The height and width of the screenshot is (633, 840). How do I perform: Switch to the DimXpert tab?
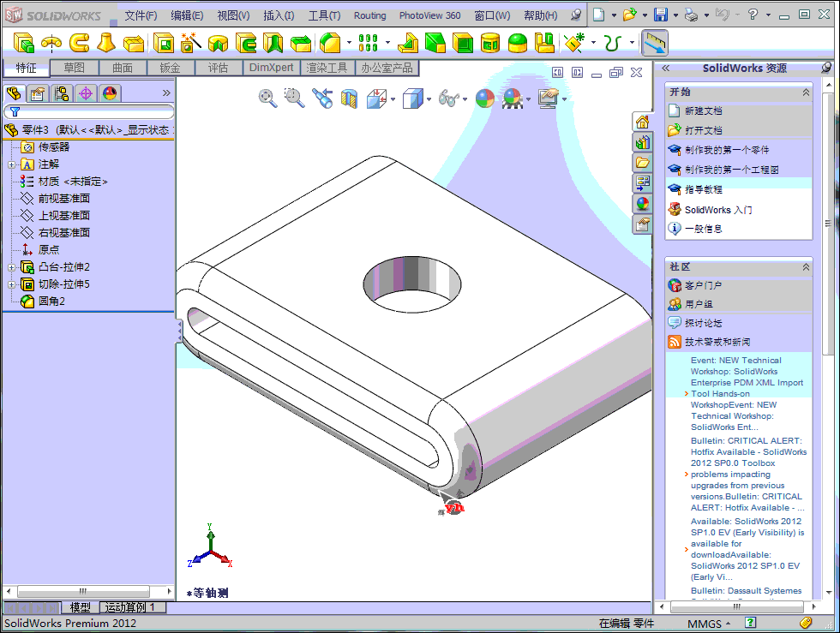pos(271,68)
